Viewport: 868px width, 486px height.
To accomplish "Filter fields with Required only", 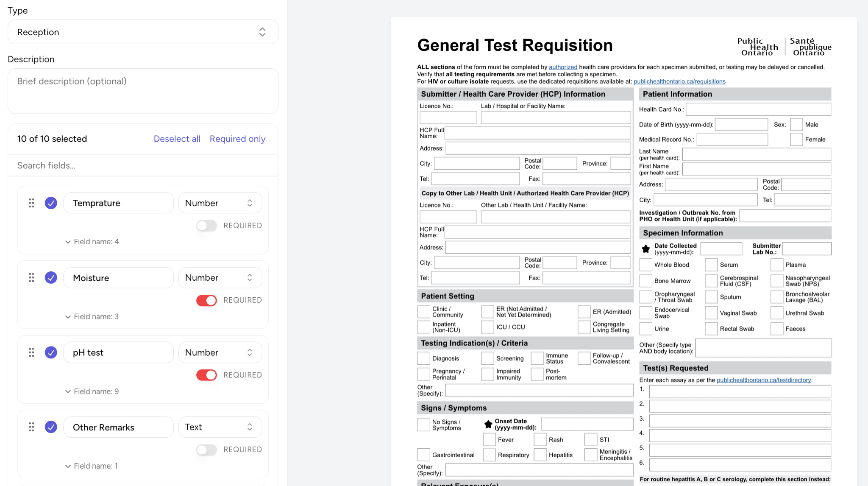I will coord(237,139).
